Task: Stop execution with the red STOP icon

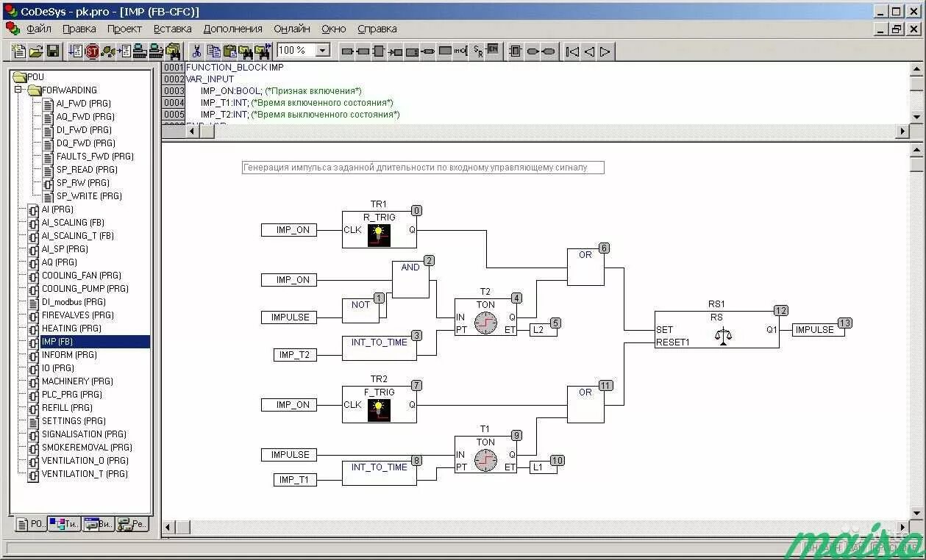Action: pos(92,51)
